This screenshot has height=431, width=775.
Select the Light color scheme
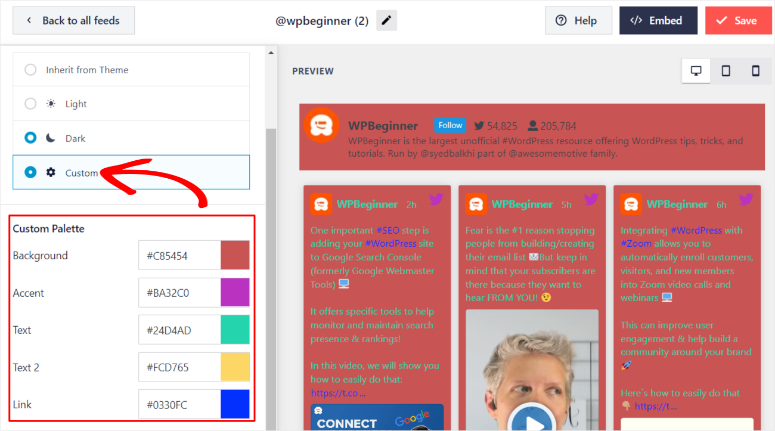coord(131,104)
